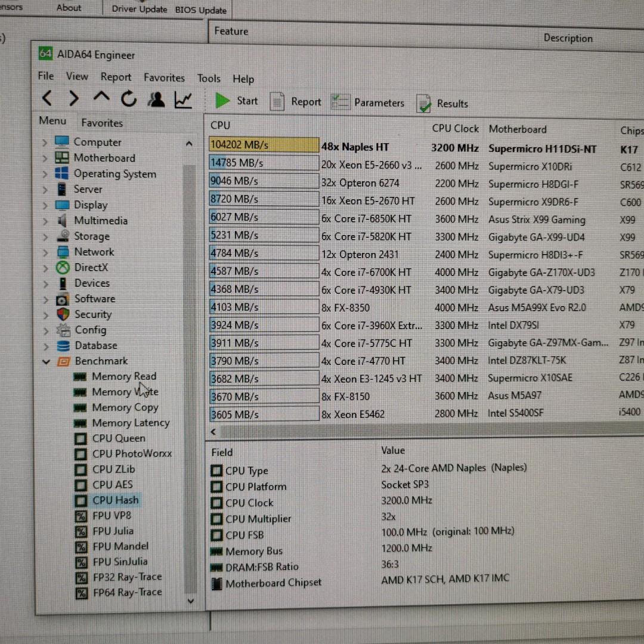Expand the Network tree node

tap(45, 253)
